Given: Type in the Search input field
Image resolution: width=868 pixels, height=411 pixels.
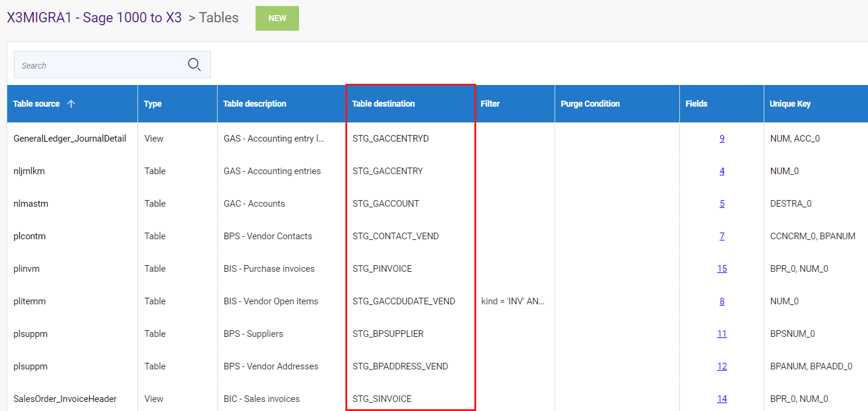Looking at the screenshot, I should point(99,65).
